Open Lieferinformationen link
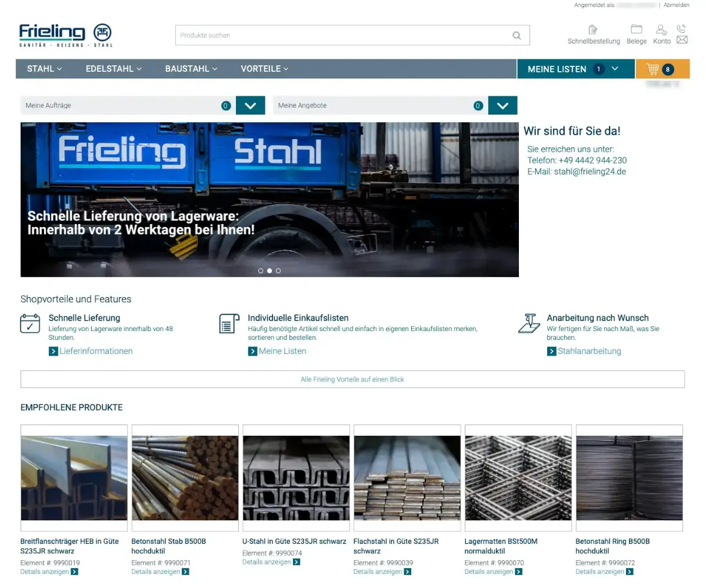Viewport: 706px width, 588px height. (96, 351)
